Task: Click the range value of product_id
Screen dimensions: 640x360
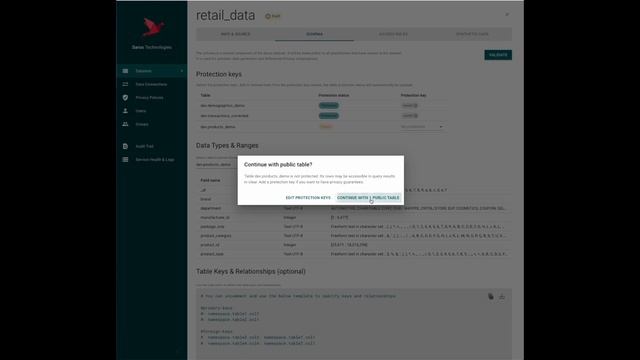Action: click(x=349, y=245)
